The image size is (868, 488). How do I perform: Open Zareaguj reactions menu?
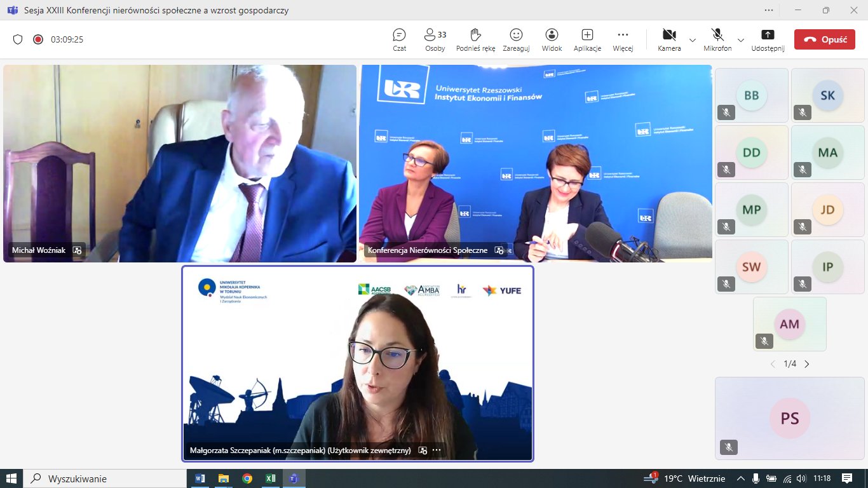(x=516, y=39)
